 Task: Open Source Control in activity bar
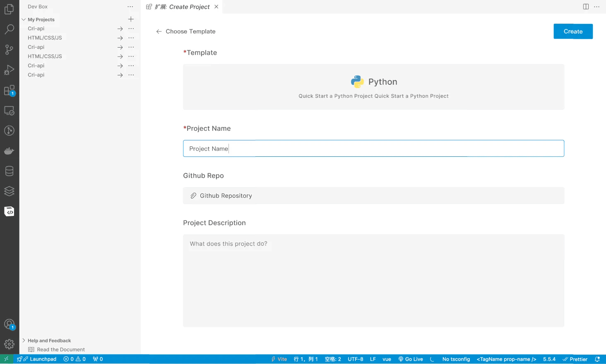point(9,50)
